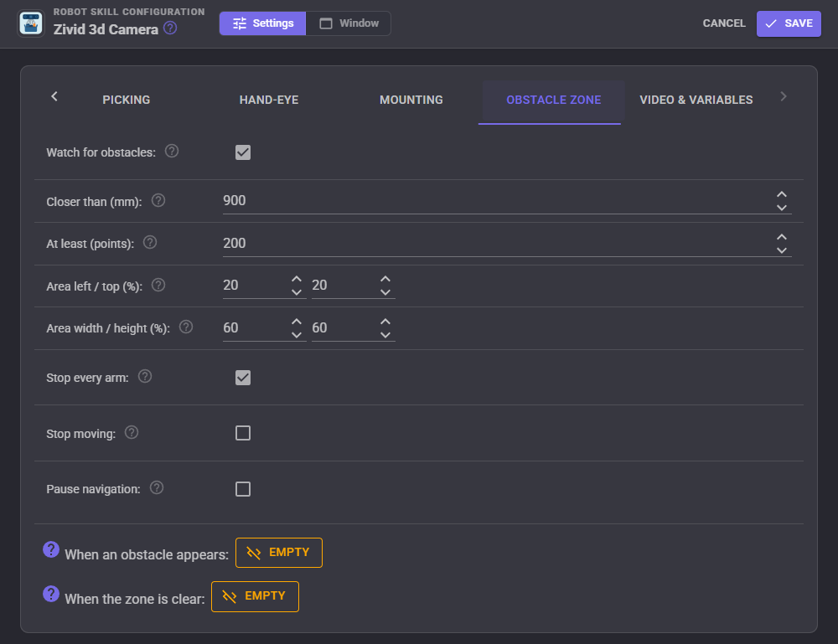Disable Watch for obstacles checkbox
The height and width of the screenshot is (644, 838).
click(243, 152)
